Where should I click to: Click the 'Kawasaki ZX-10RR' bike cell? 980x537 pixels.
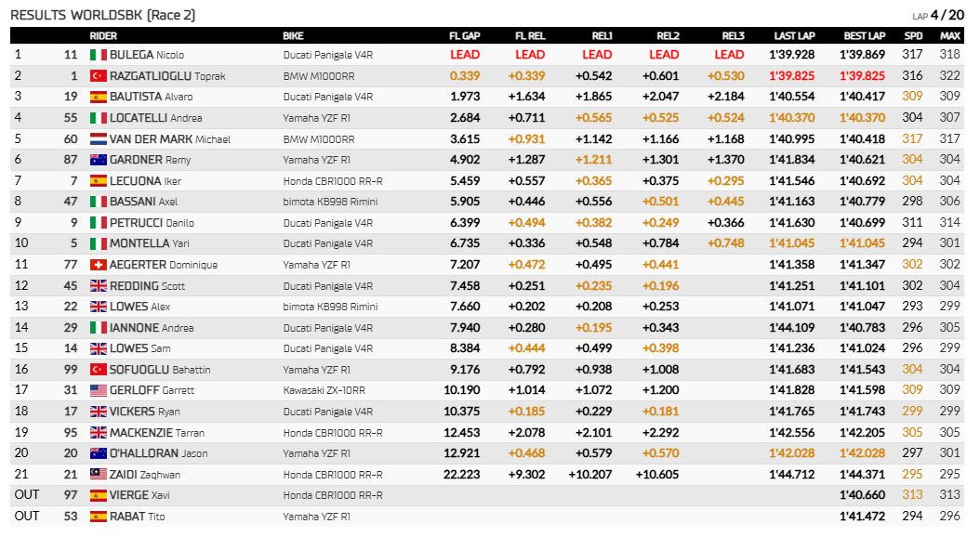coord(324,390)
